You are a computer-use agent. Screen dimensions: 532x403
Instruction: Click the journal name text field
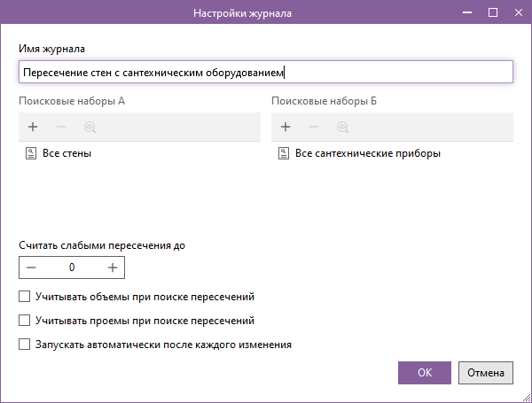click(x=265, y=73)
